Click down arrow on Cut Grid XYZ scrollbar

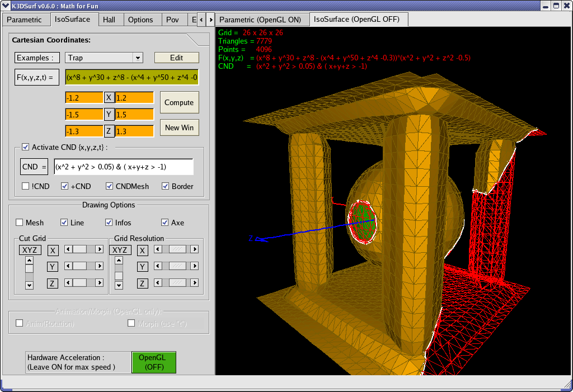point(30,285)
